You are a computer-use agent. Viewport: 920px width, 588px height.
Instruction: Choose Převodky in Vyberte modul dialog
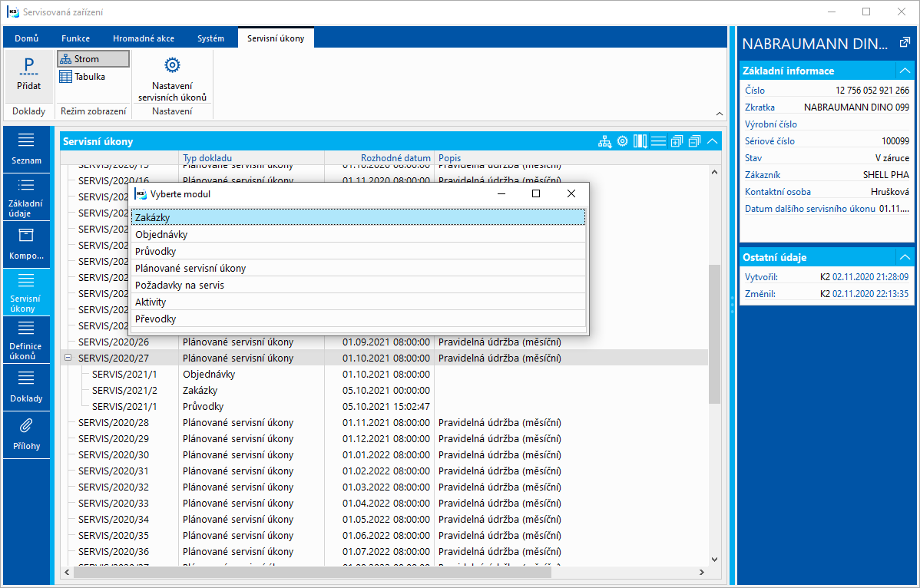point(358,319)
